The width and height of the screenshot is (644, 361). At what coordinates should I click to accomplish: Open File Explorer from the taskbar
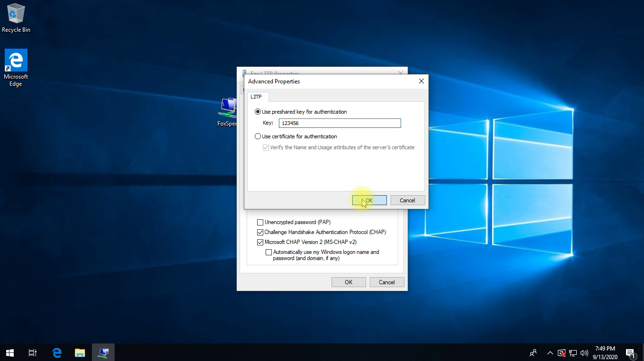coord(80,352)
